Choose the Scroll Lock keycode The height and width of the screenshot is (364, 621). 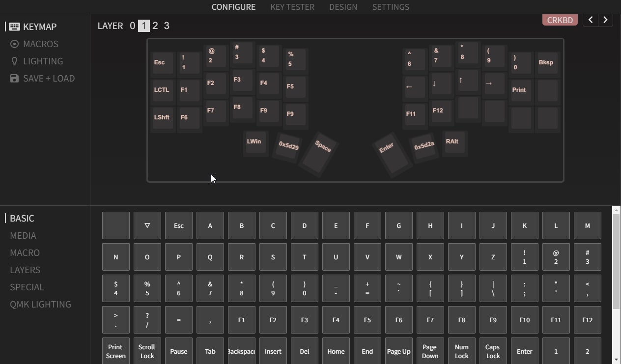[147, 351]
